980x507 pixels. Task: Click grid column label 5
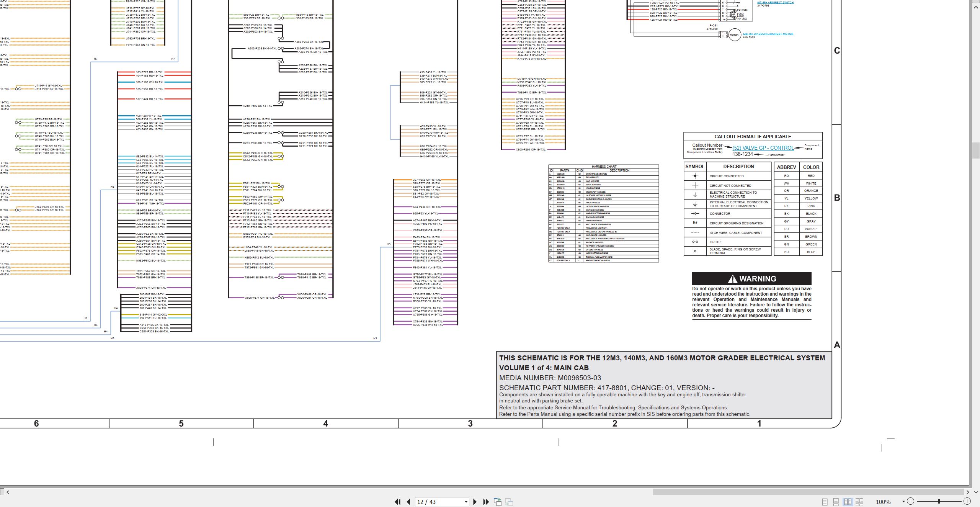point(181,424)
